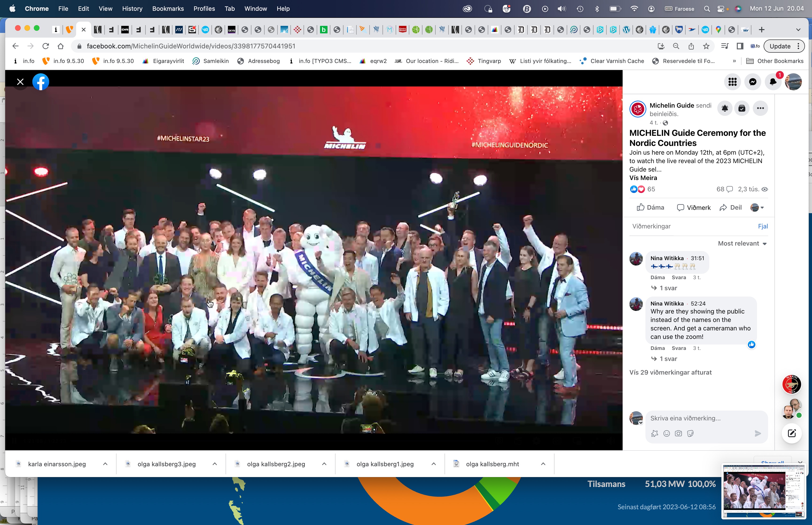Viewport: 812px width, 525px height.
Task: Open the zoom control in address bar
Action: click(676, 46)
